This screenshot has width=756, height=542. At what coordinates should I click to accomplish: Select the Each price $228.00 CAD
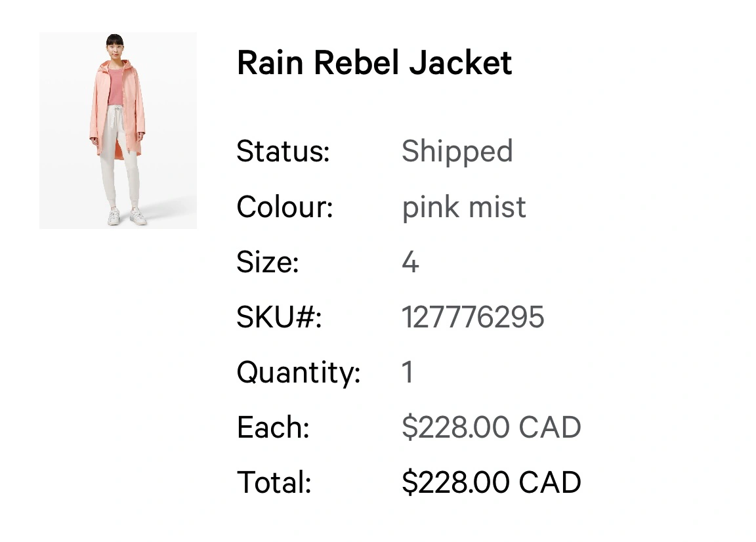pos(492,427)
